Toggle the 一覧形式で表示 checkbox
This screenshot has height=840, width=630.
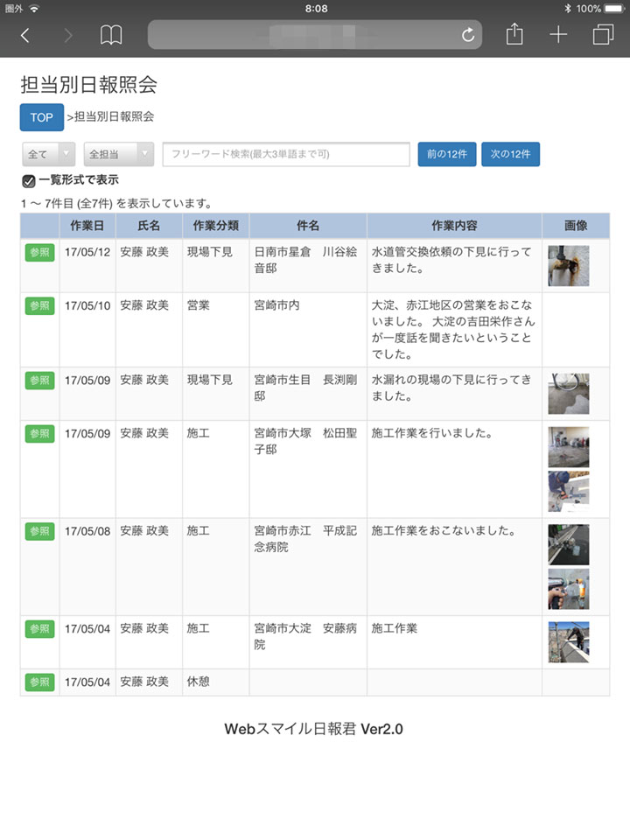click(x=29, y=181)
